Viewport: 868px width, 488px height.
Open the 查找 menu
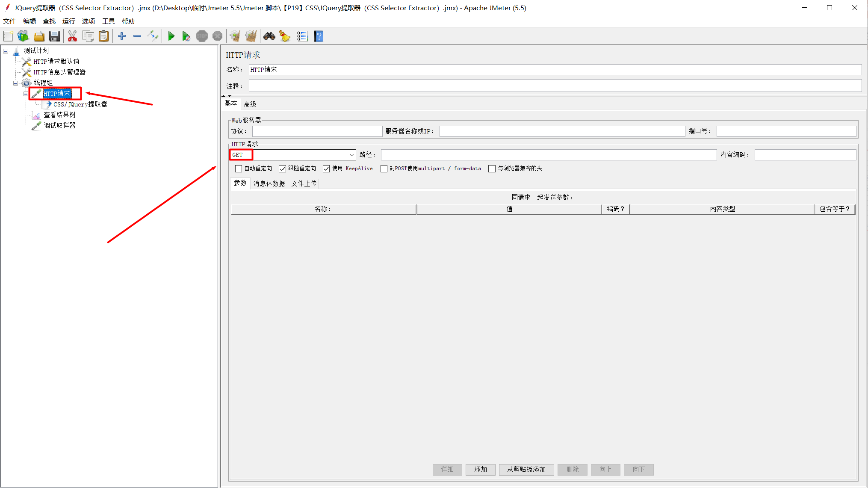click(x=49, y=21)
